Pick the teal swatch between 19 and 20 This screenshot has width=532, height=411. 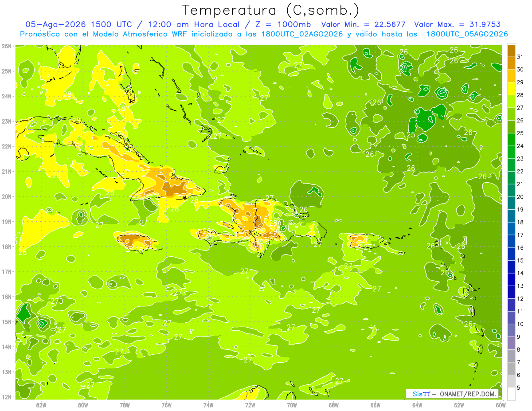pyautogui.click(x=511, y=203)
